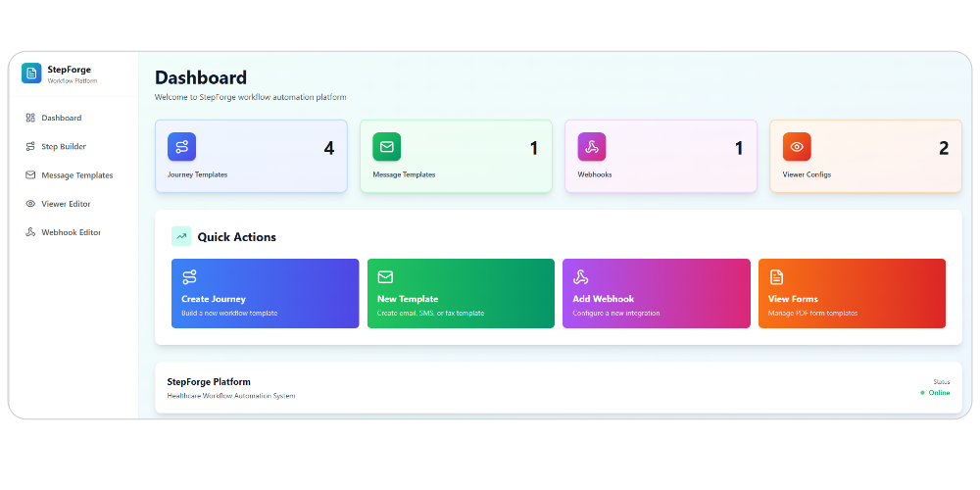
Task: Click the StepForge logo icon
Action: click(x=31, y=73)
